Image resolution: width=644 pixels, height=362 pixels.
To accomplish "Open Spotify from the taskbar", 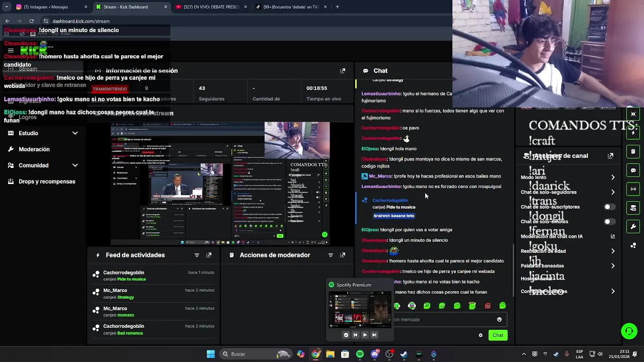I will coord(360,354).
